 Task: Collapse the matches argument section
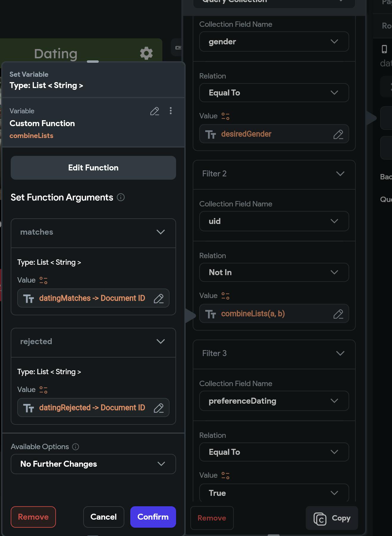click(161, 232)
